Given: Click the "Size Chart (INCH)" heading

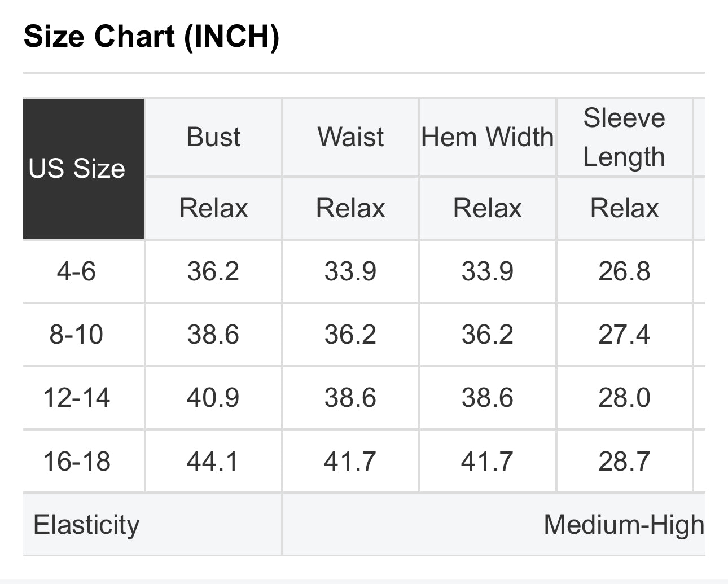Looking at the screenshot, I should pos(151,37).
